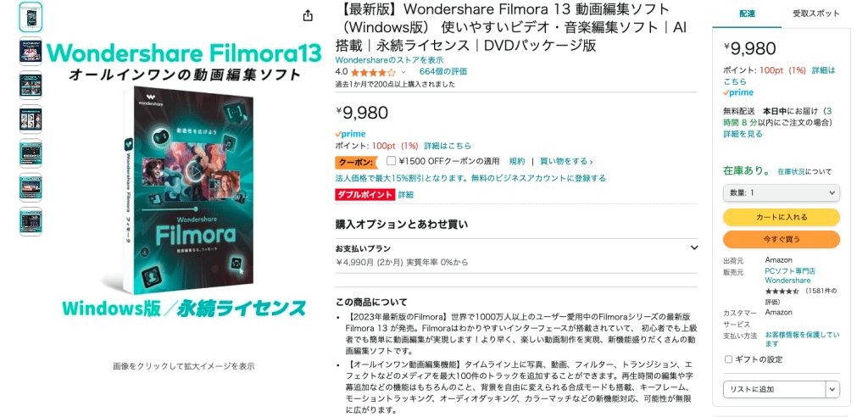
Task: Select the fourth product thumbnail image
Action: click(x=31, y=120)
